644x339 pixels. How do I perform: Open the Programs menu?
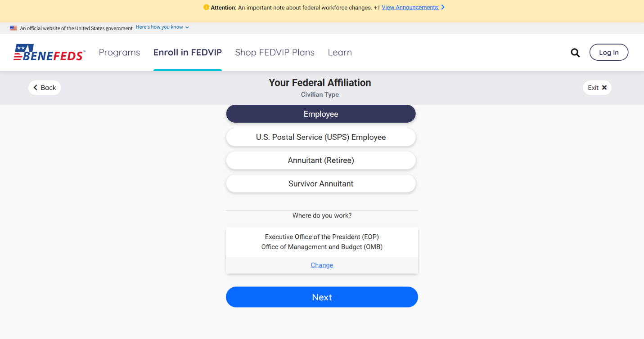click(x=119, y=53)
